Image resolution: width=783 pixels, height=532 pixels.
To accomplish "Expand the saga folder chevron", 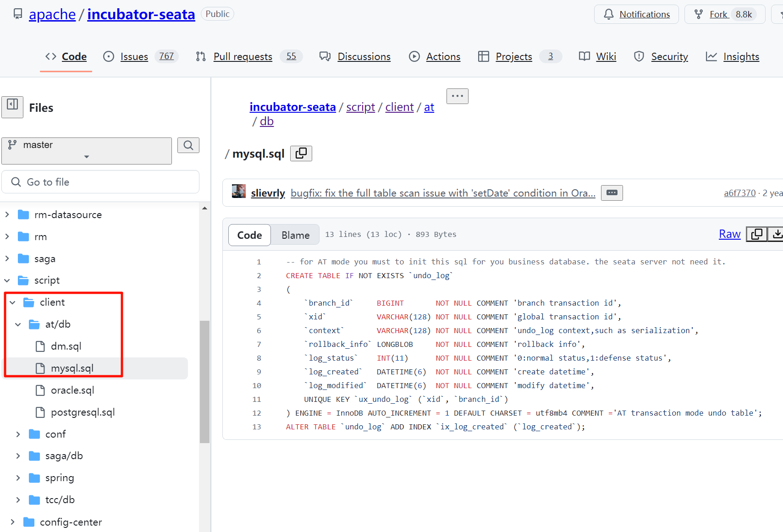I will tap(7, 258).
